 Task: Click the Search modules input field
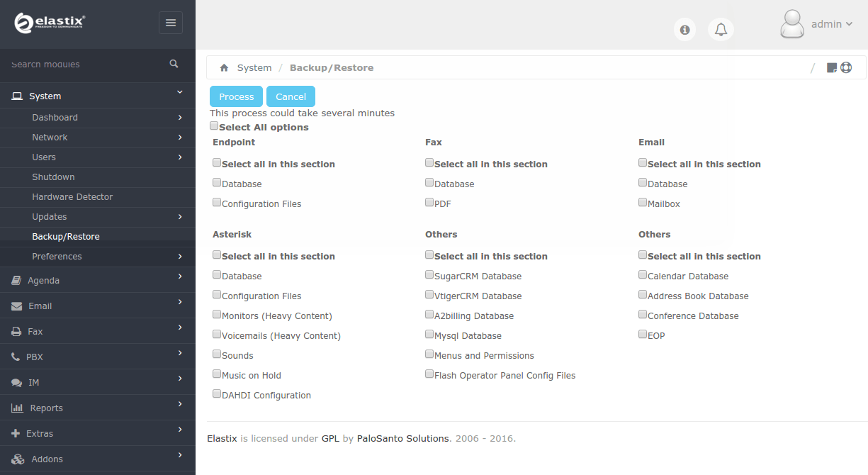coord(85,64)
